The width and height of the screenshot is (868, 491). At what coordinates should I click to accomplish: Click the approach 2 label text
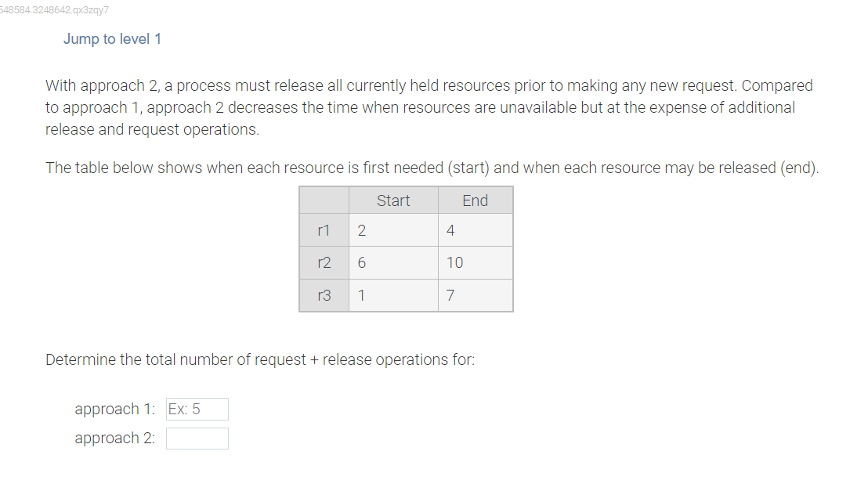point(115,438)
